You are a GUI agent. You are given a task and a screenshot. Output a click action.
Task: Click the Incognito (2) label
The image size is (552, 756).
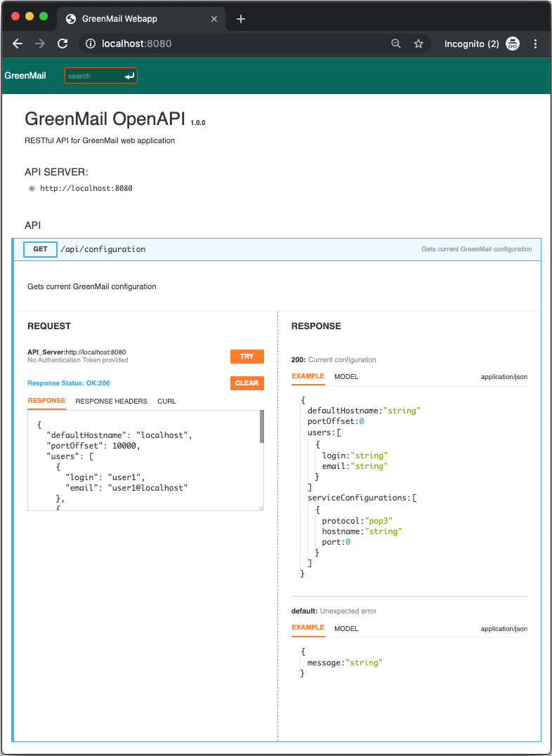pyautogui.click(x=471, y=44)
